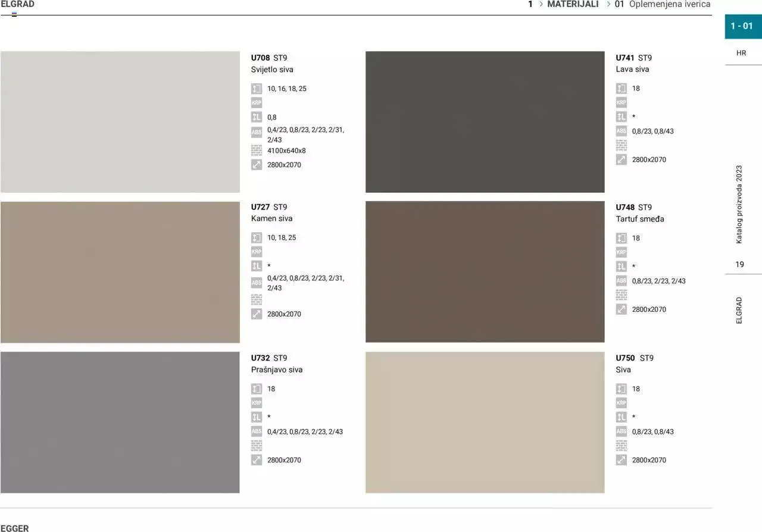The width and height of the screenshot is (762, 532).
Task: Select the teal 1 - 01 section tab
Action: coord(742,26)
